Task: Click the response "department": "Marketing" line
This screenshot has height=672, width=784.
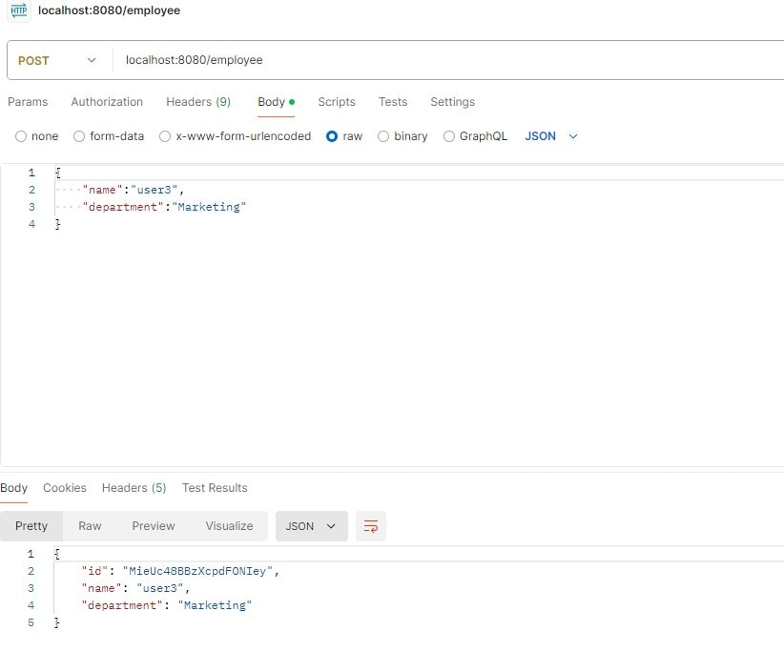Action: pyautogui.click(x=167, y=605)
